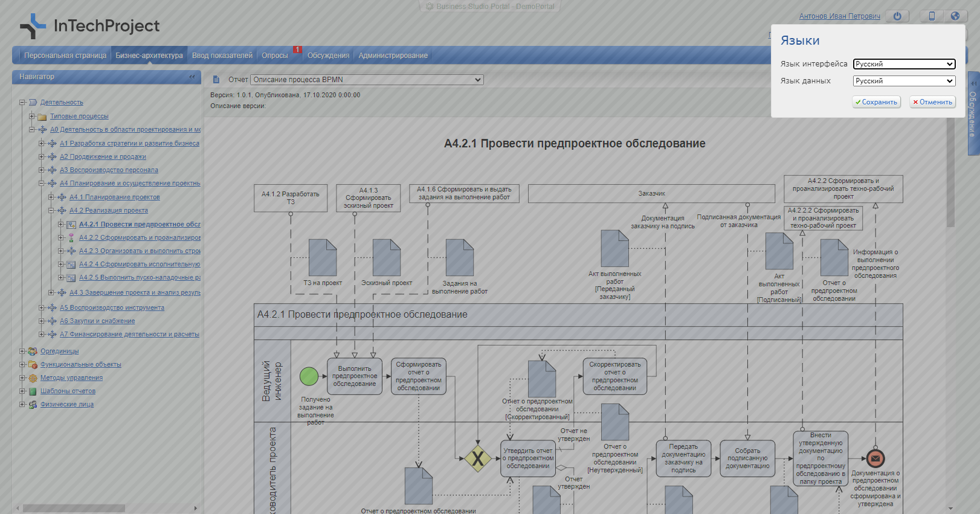The height and width of the screenshot is (514, 980).
Task: Open A2 Продвижение и продажи link
Action: [103, 157]
